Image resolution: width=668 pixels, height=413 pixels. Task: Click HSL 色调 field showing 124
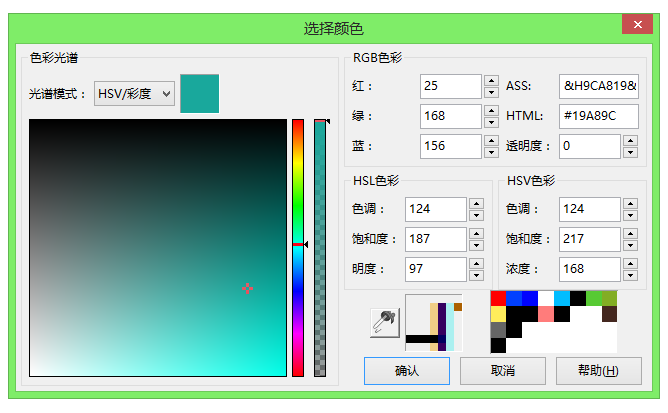(436, 209)
